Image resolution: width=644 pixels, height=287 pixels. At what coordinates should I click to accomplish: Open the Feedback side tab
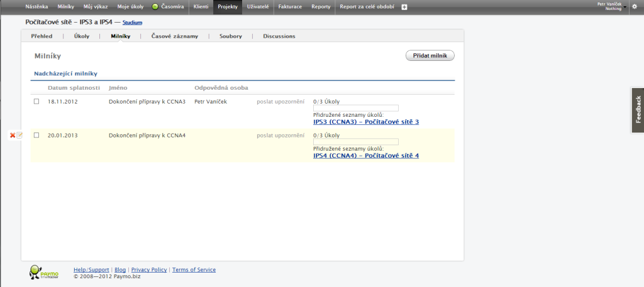[638, 110]
